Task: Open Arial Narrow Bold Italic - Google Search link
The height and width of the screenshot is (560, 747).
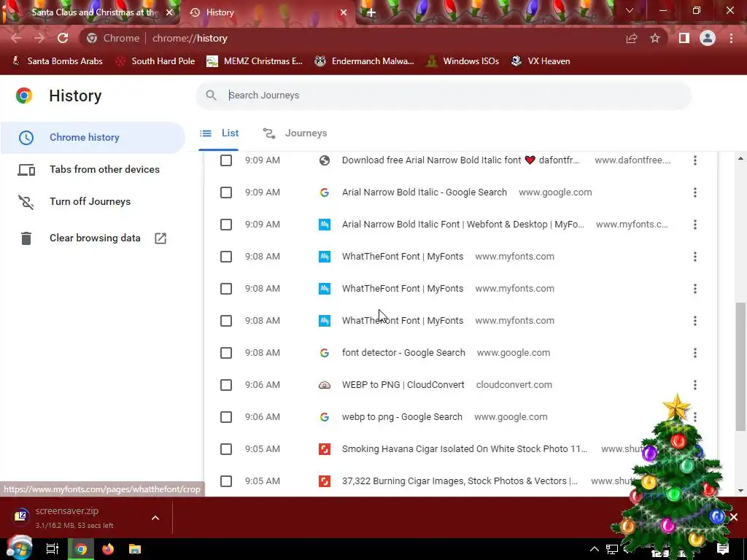Action: (x=424, y=192)
